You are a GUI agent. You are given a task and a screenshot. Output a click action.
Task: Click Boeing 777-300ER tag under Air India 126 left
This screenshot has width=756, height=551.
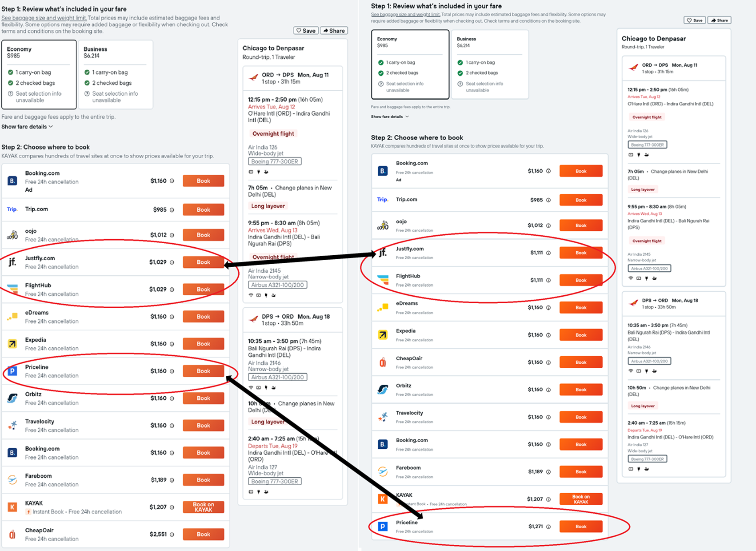tap(275, 161)
